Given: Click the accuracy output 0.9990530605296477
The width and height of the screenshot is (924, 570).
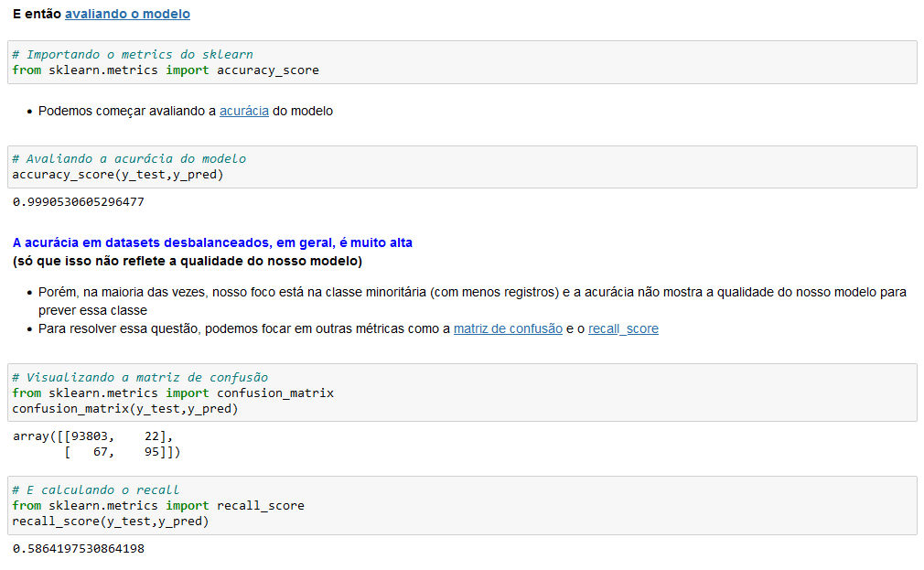Looking at the screenshot, I should [x=79, y=202].
